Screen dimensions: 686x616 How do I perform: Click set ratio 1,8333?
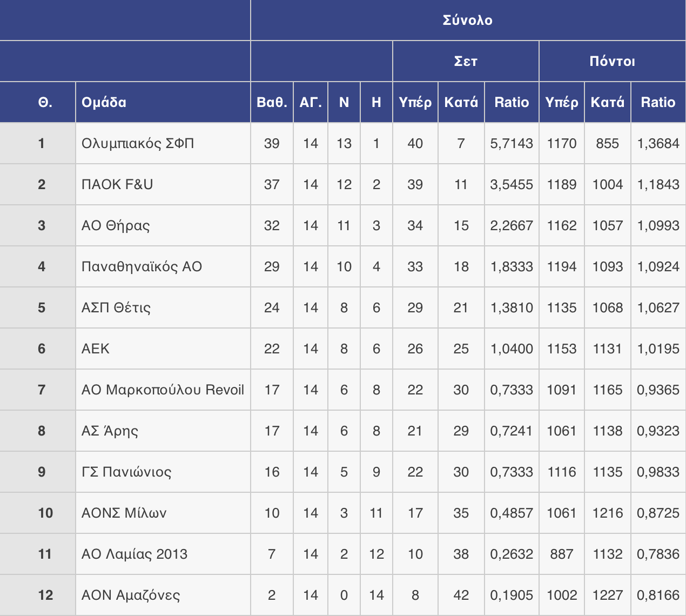click(512, 266)
